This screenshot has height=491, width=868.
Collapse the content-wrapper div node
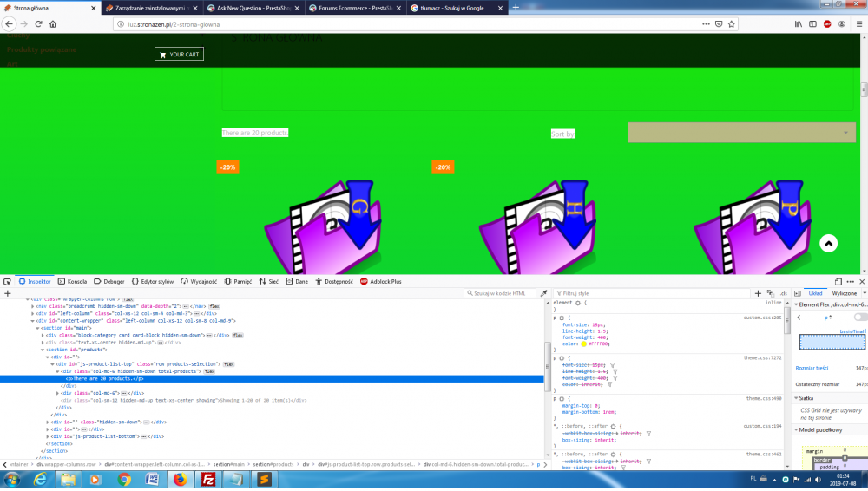33,320
